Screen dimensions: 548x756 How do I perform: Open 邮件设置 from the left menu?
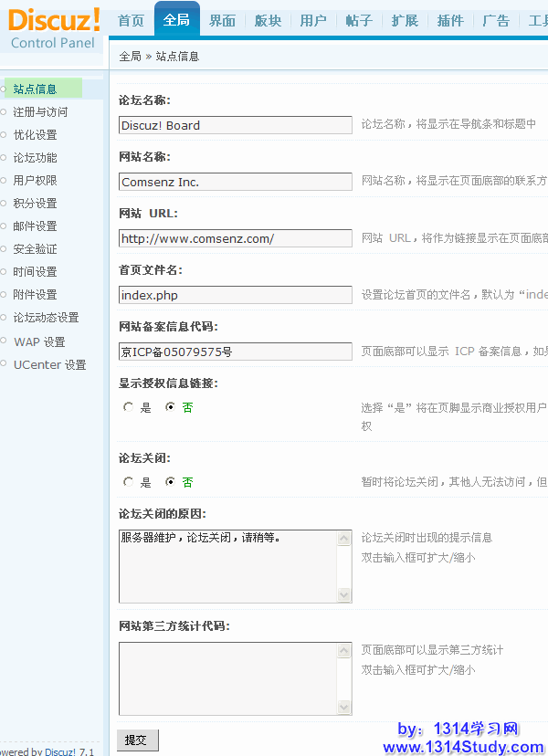(x=35, y=226)
